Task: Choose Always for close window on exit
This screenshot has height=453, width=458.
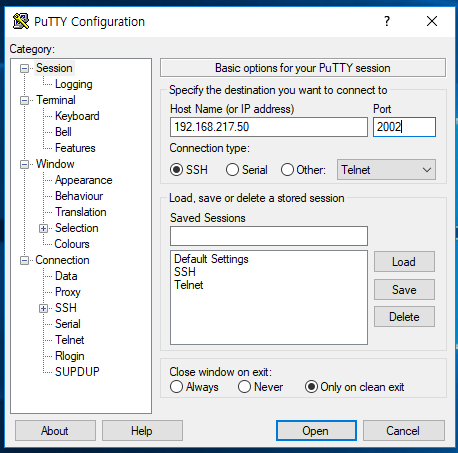Action: (x=176, y=387)
